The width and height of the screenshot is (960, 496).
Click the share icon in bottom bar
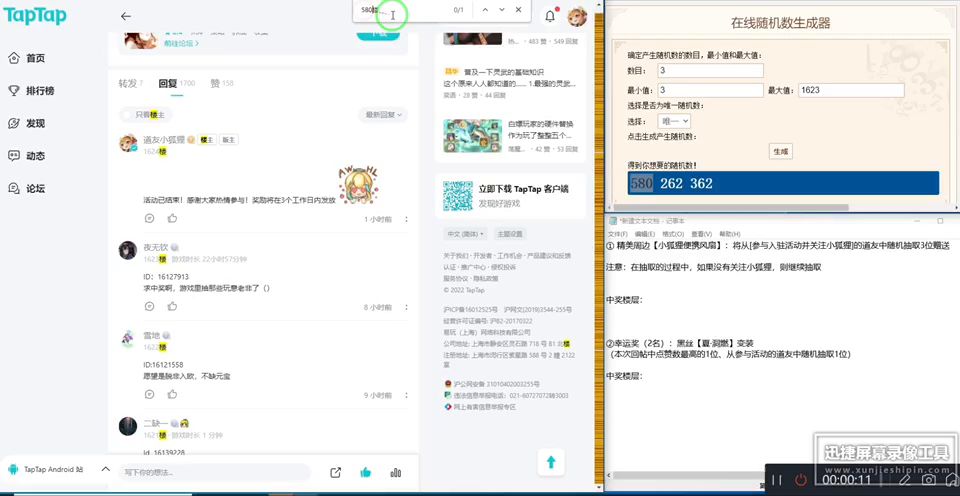[x=336, y=472]
